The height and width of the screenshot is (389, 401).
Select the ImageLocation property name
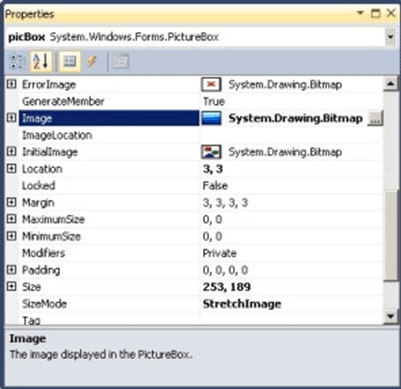tap(57, 135)
